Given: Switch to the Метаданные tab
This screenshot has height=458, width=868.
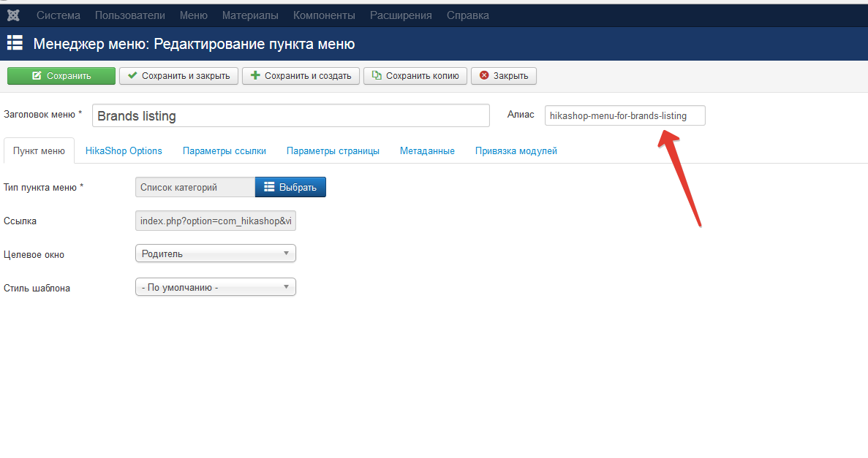Looking at the screenshot, I should (427, 151).
